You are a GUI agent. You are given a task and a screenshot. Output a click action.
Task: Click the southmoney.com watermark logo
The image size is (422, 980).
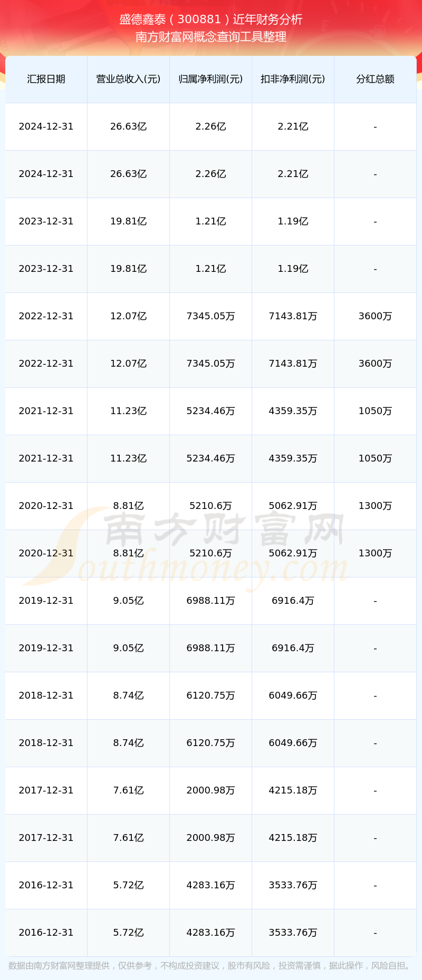211,548
